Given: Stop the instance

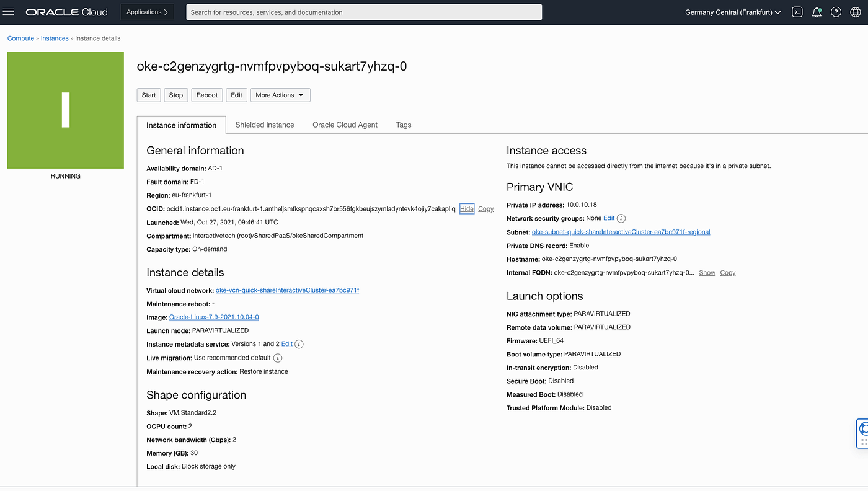Looking at the screenshot, I should pos(176,95).
